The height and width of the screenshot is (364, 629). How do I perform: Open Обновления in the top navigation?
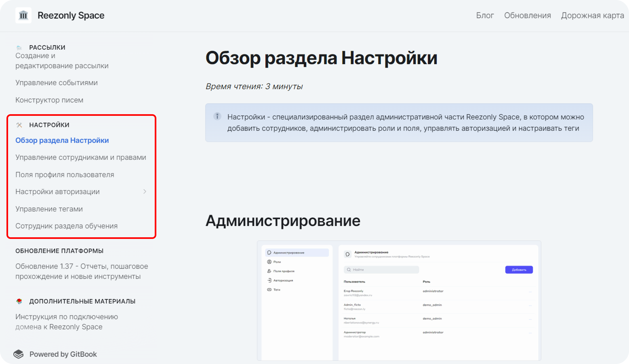(527, 16)
